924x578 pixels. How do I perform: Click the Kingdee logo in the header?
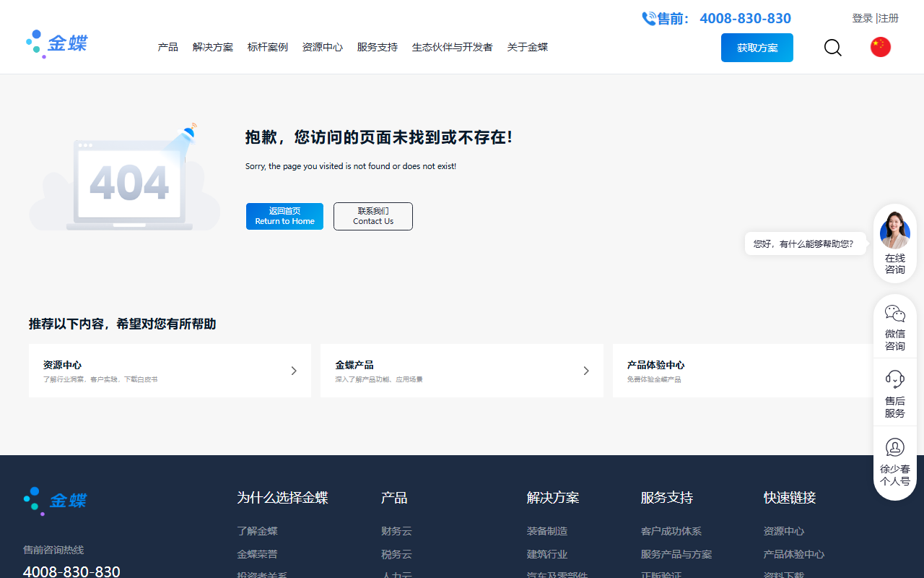[56, 44]
